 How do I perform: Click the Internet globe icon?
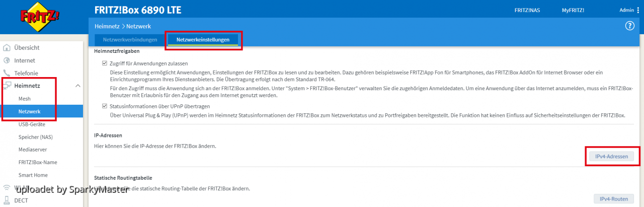[x=7, y=60]
